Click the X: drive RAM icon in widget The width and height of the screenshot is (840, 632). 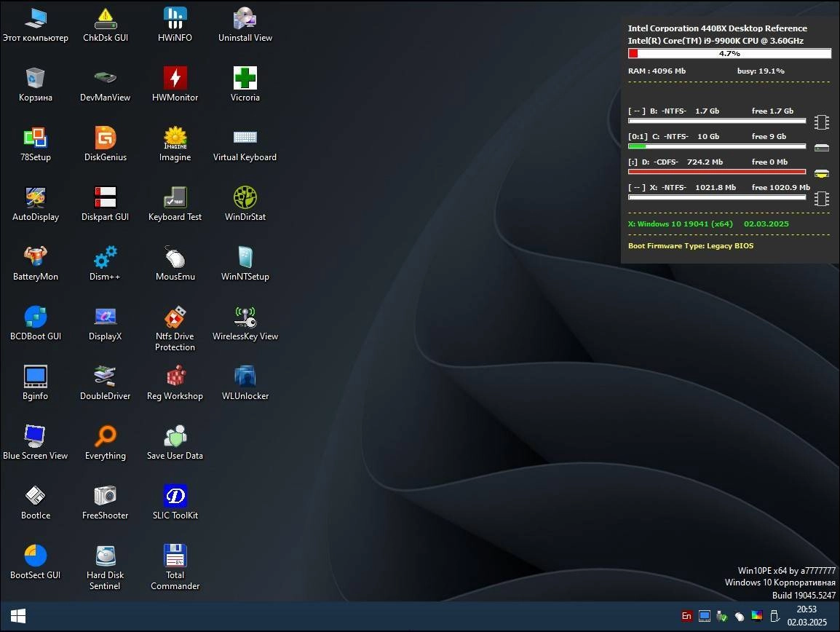point(821,199)
